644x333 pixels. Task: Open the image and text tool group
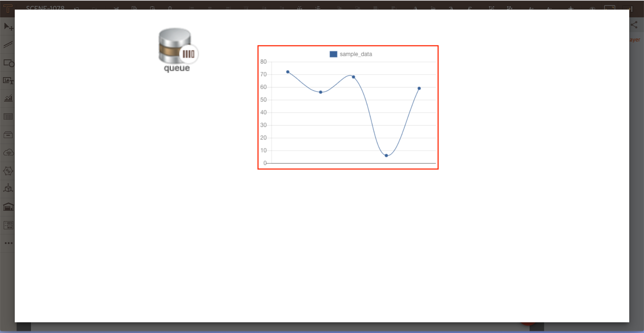coord(8,80)
